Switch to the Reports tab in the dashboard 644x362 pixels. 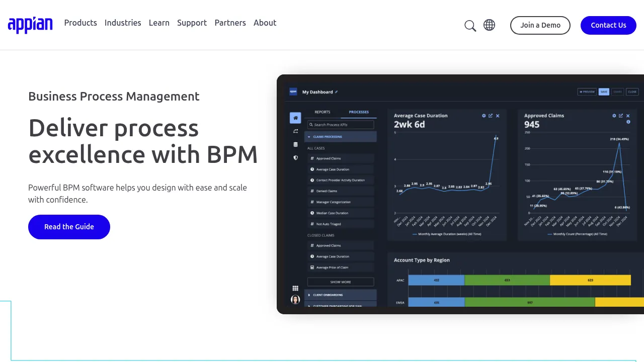click(323, 112)
